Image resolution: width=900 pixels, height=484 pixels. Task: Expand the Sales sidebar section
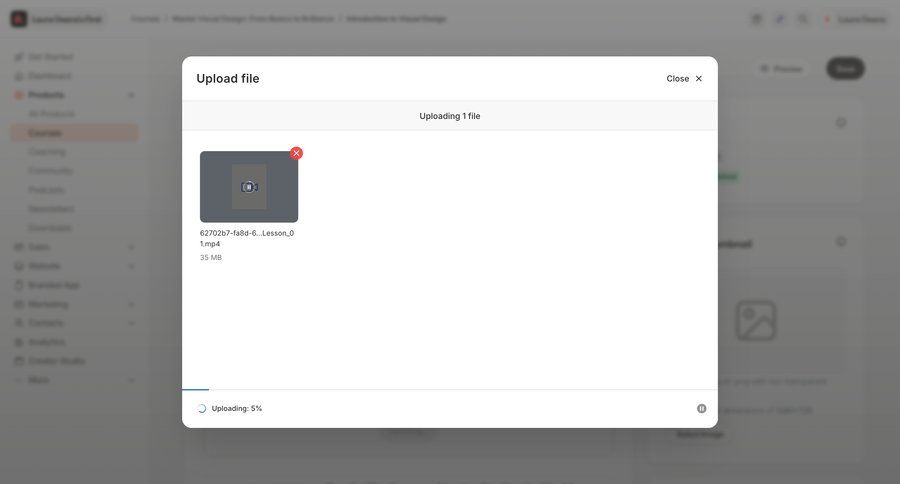coord(131,247)
